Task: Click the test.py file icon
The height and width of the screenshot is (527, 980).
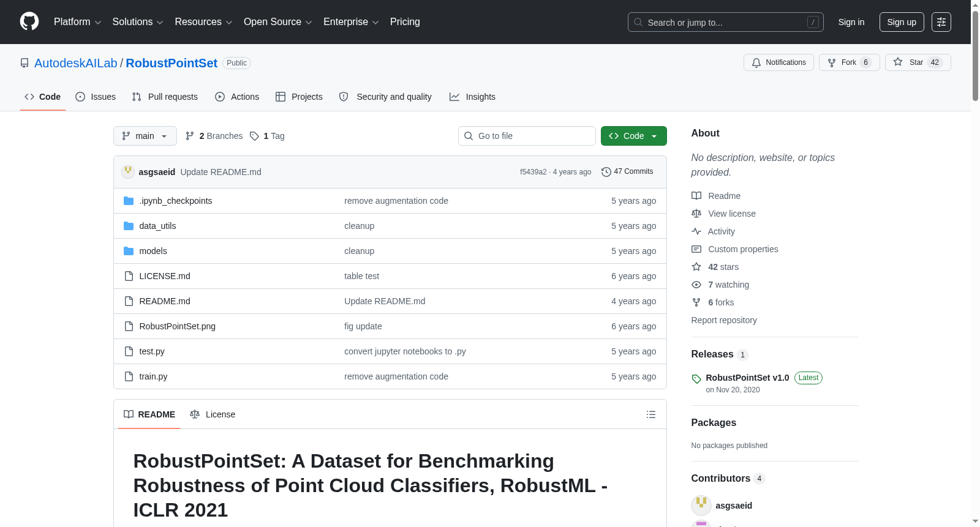Action: pyautogui.click(x=129, y=351)
